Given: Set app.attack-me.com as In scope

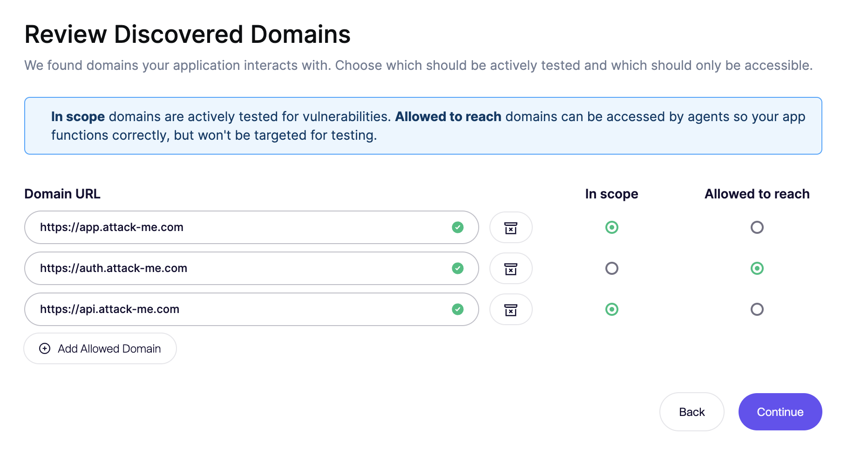Looking at the screenshot, I should point(611,227).
